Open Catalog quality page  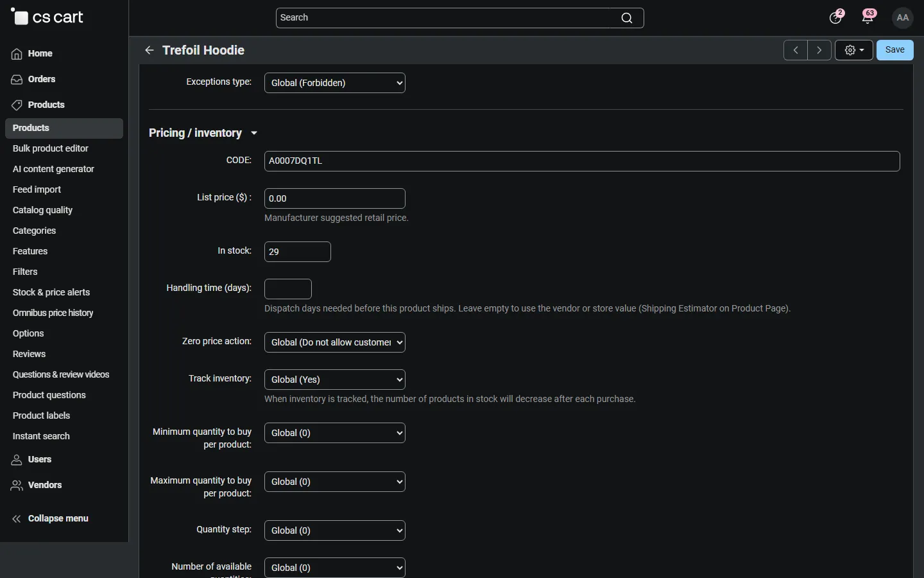(x=42, y=211)
